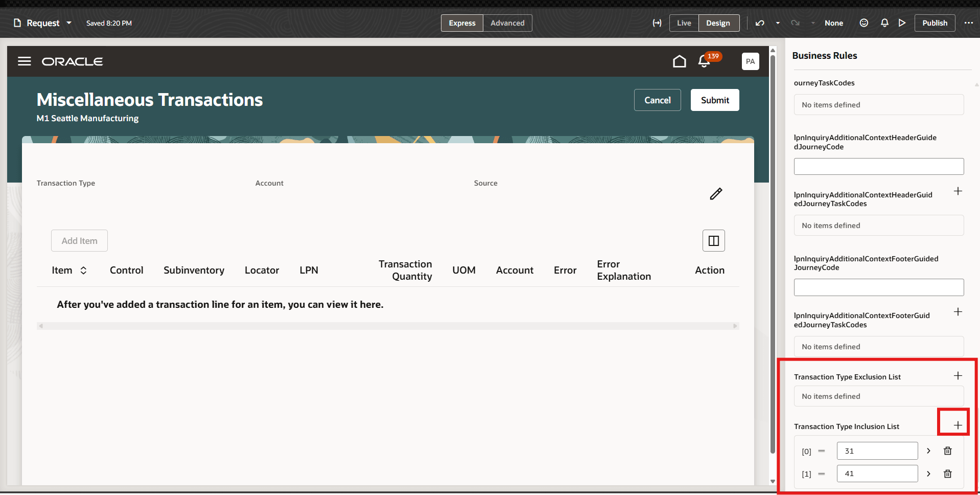Open the notifications bell in Oracle header
The image size is (980, 495).
[x=704, y=61]
